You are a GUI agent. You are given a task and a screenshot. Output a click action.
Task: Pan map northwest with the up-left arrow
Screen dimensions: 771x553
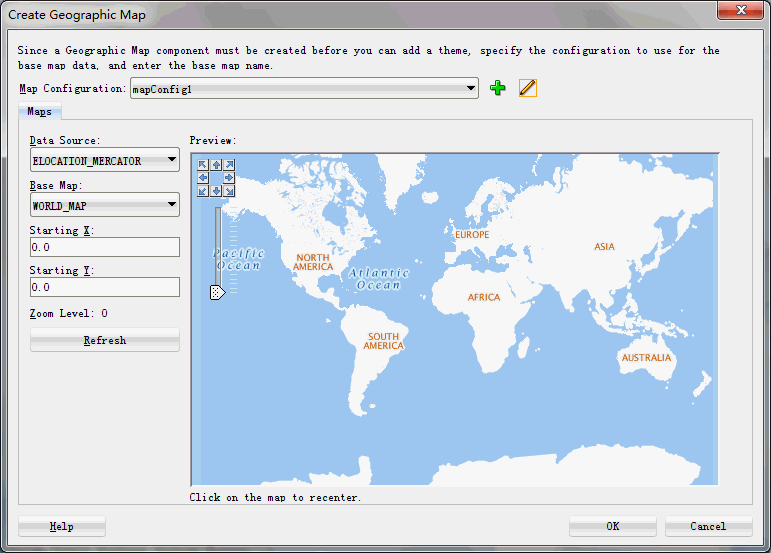coord(203,165)
